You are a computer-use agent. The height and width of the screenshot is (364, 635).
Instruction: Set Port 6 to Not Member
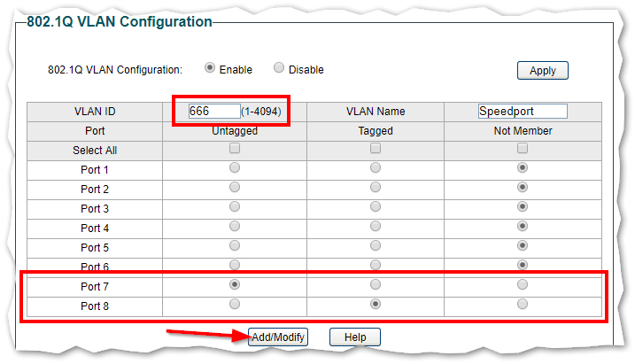523,265
